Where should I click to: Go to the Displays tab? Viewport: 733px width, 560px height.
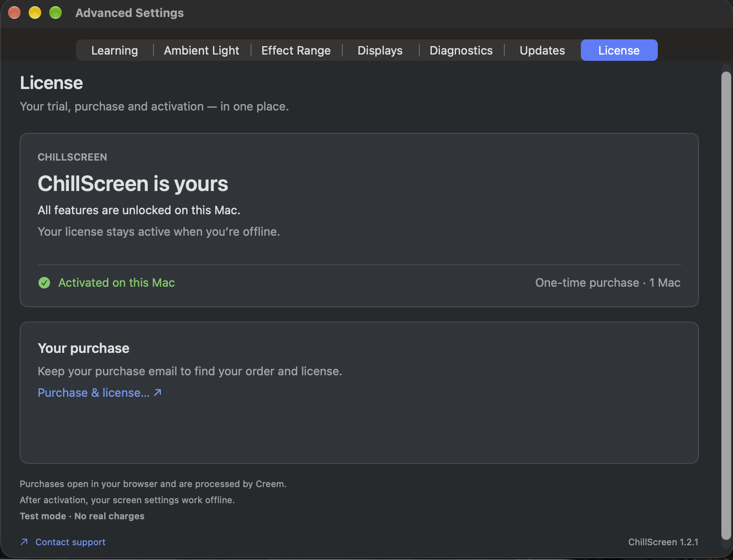[380, 51]
